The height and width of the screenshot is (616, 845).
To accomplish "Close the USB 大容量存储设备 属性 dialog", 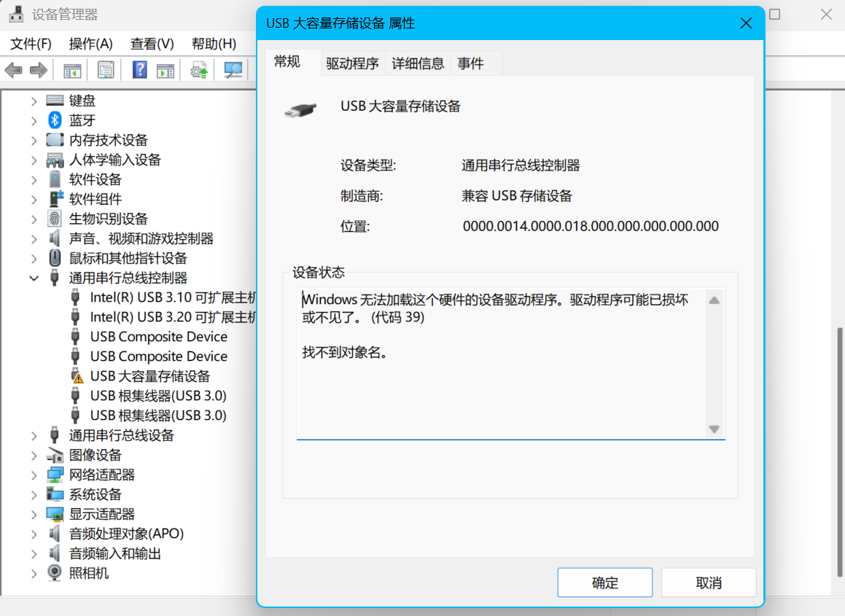I will (x=746, y=23).
